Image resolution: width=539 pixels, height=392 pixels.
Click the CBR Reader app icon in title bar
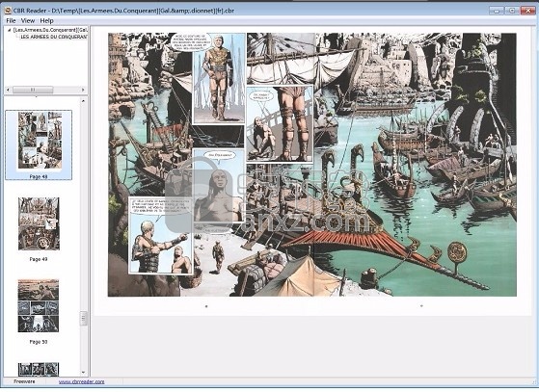point(8,11)
